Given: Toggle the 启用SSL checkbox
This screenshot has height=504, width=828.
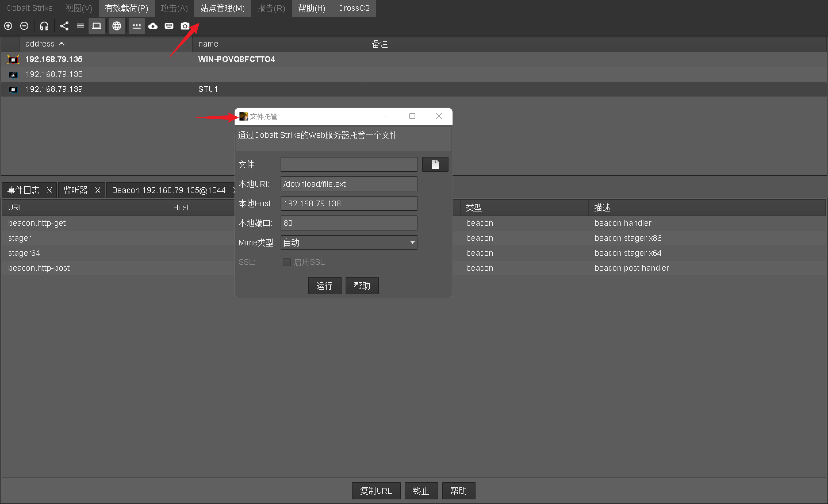Looking at the screenshot, I should click(x=287, y=262).
